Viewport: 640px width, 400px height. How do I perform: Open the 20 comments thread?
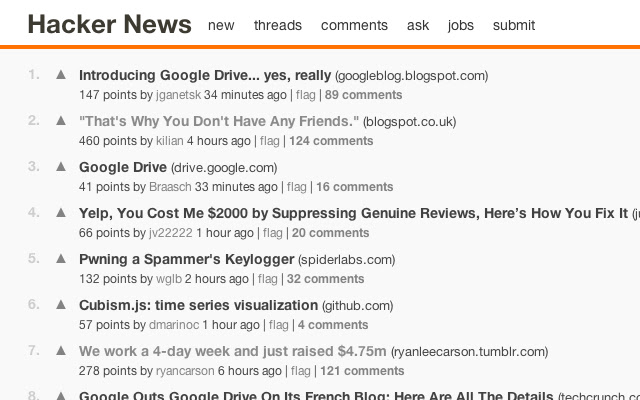330,233
